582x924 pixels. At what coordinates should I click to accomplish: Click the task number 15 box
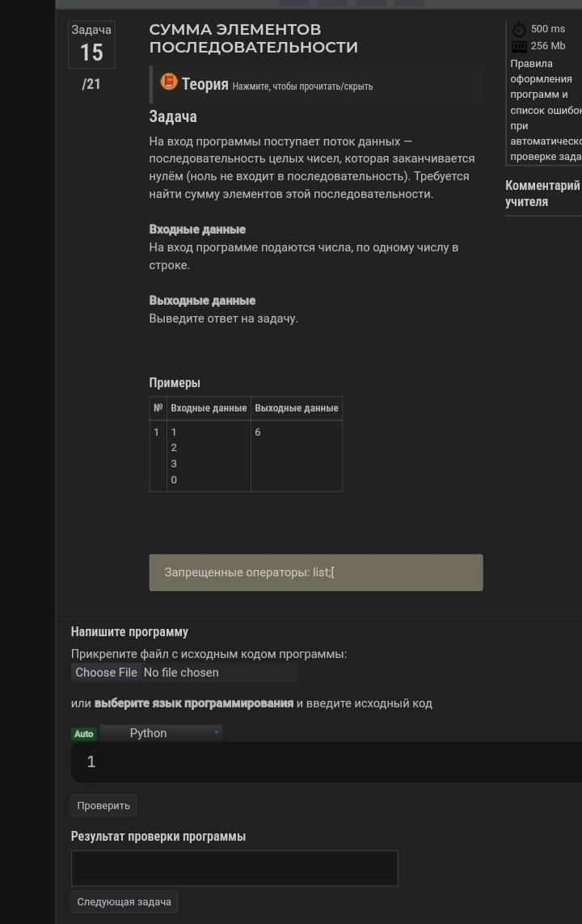pyautogui.click(x=91, y=44)
